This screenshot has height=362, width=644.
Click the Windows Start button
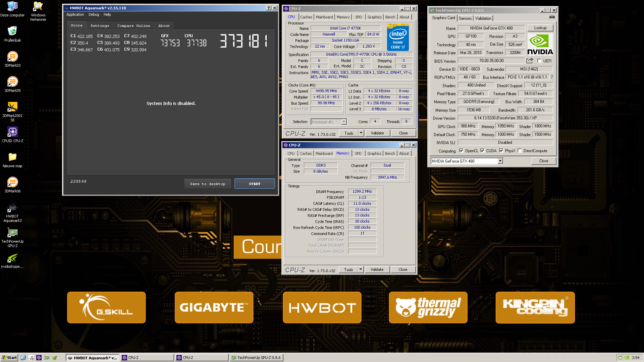coord(9,358)
